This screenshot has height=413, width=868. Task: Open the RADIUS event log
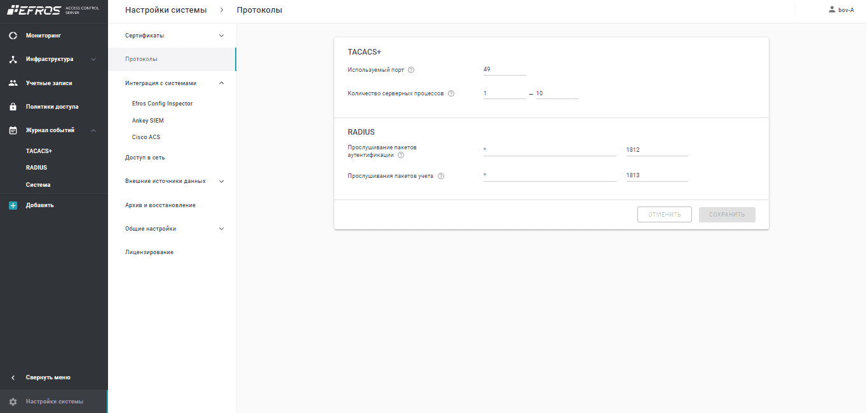[36, 168]
